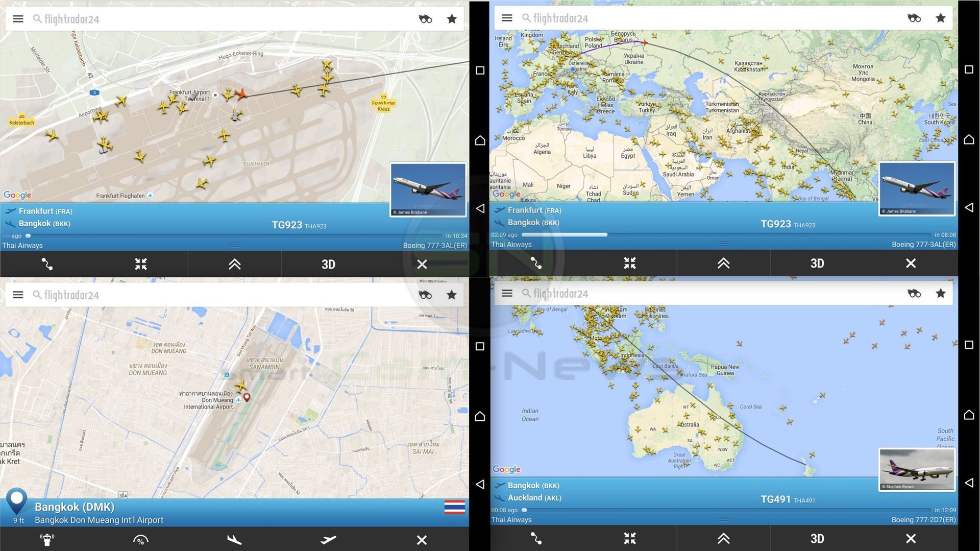The image size is (980, 551).
Task: Click binoculars icon in Don Mueang panel
Action: (x=425, y=295)
